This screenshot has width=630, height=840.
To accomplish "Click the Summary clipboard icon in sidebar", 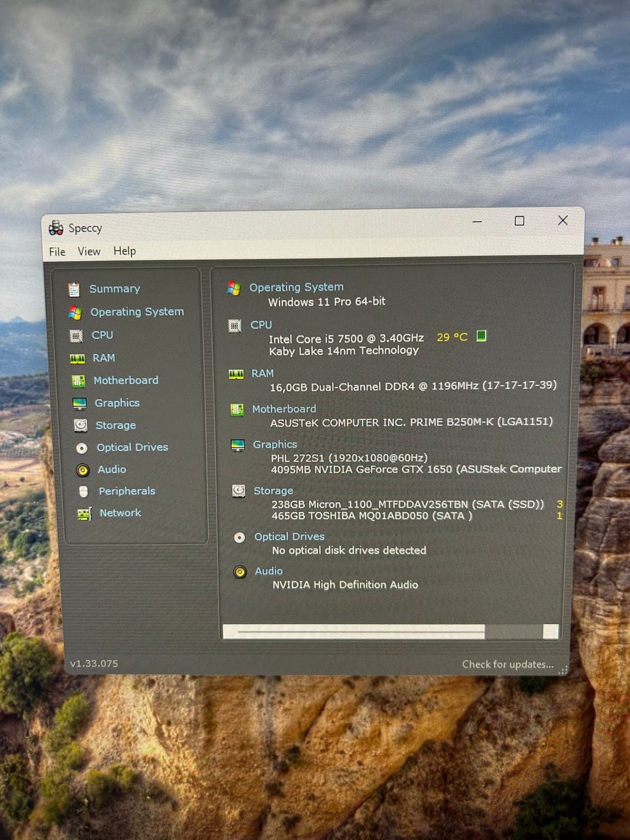I will click(x=73, y=289).
